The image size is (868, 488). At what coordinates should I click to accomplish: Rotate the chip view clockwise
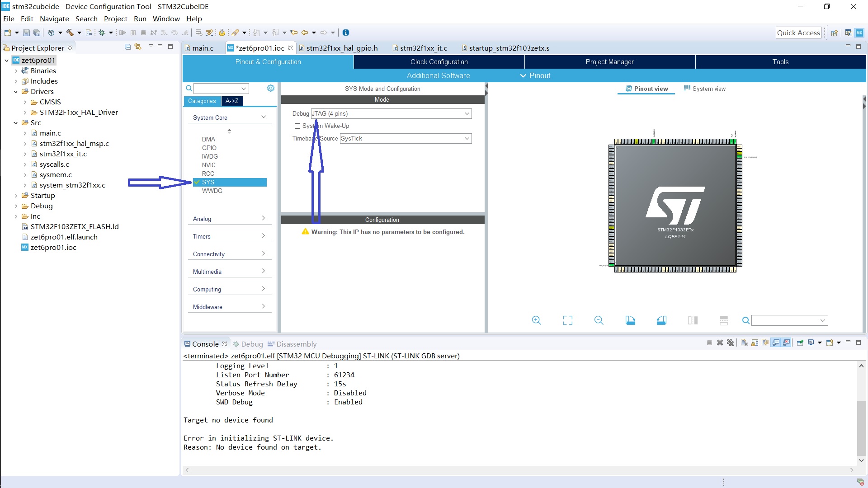tap(630, 320)
